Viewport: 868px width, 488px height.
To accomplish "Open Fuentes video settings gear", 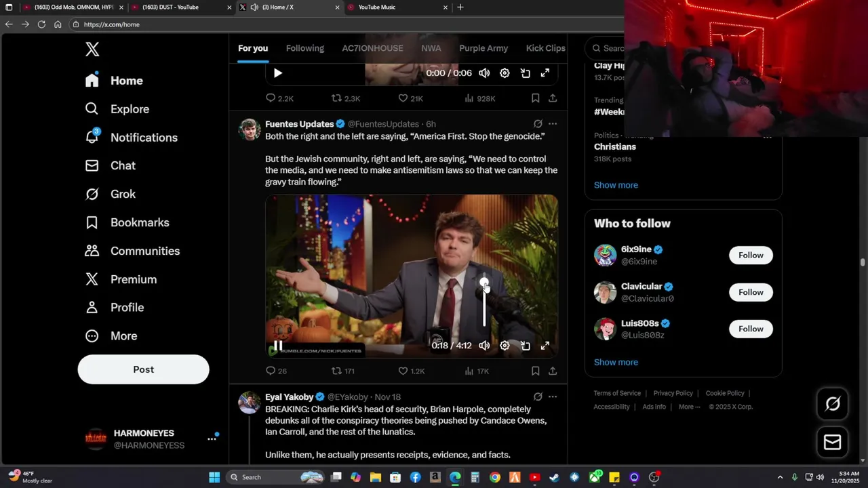I will (505, 346).
